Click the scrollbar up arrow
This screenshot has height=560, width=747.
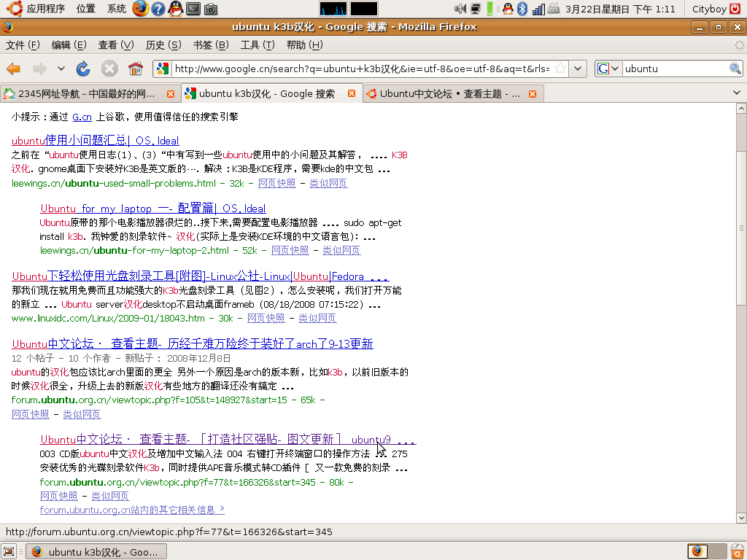(x=741, y=109)
